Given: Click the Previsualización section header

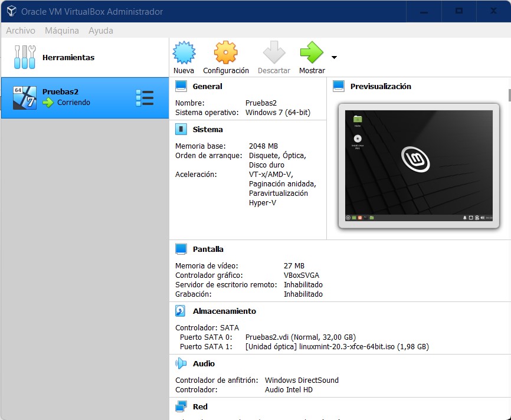Looking at the screenshot, I should (x=381, y=86).
